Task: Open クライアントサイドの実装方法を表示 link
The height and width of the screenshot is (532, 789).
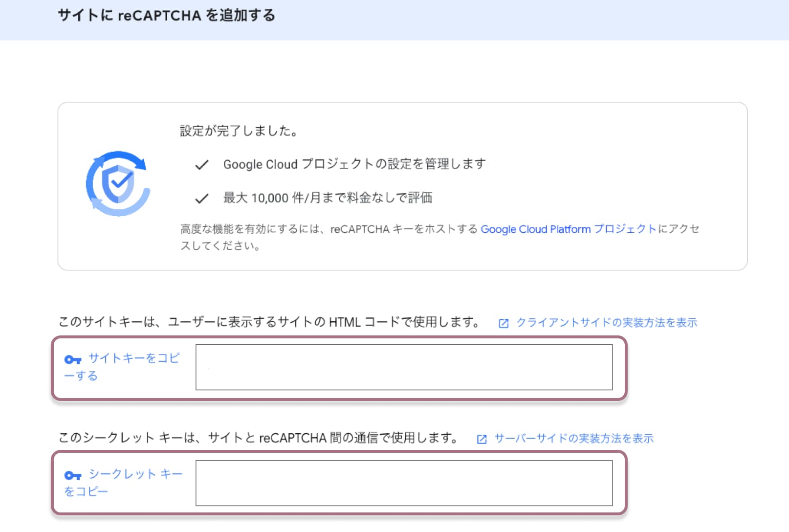Action: (607, 323)
